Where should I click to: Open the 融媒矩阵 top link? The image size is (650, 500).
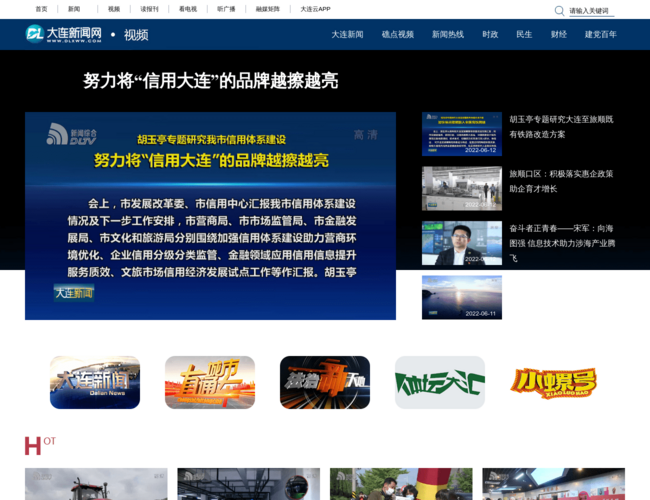point(268,9)
